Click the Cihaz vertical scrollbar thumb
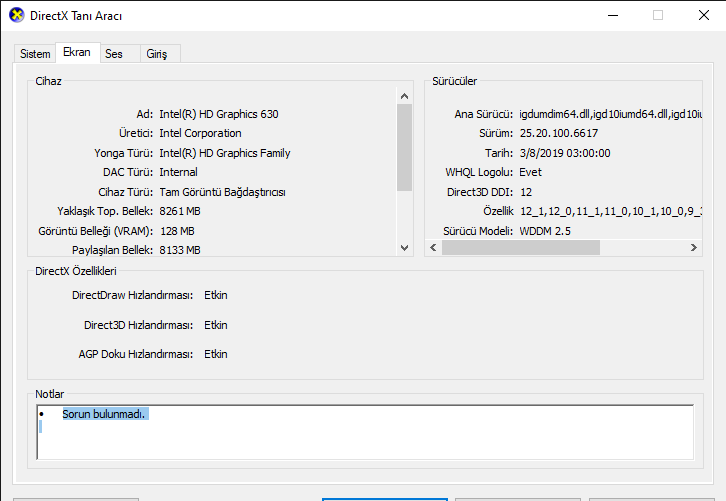 coord(404,147)
